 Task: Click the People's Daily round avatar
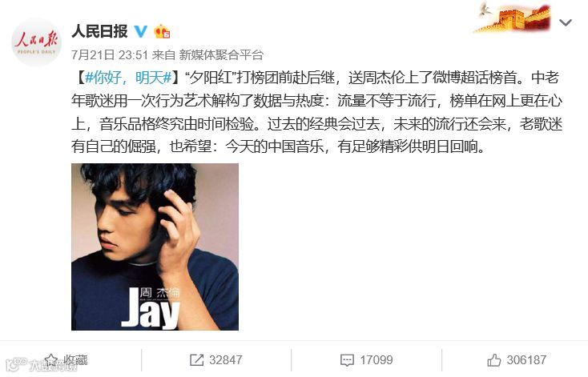(36, 42)
